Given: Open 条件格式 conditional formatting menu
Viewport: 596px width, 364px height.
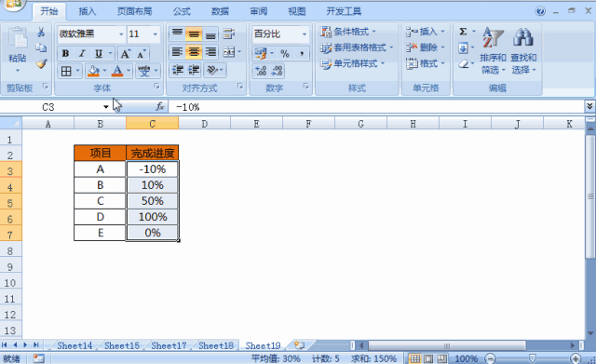Looking at the screenshot, I should click(348, 32).
